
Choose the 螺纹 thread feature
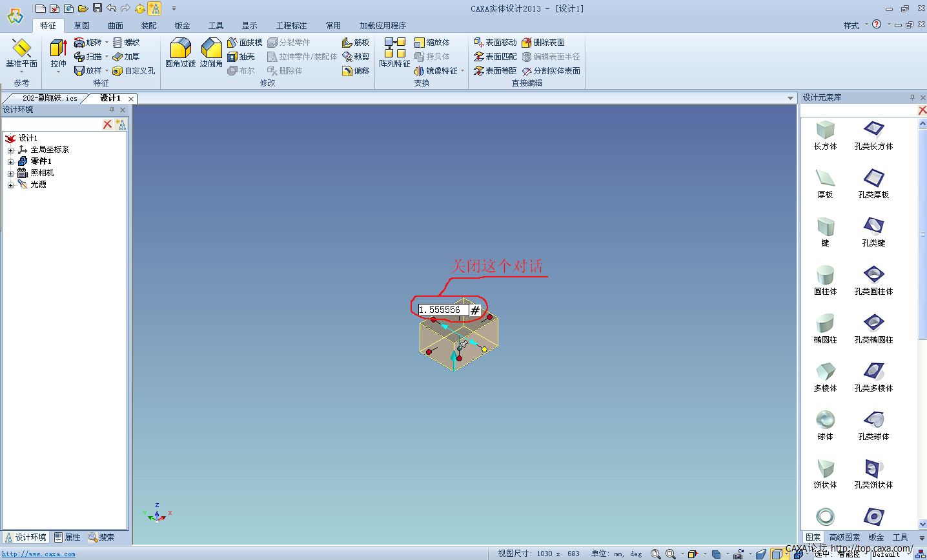point(127,43)
